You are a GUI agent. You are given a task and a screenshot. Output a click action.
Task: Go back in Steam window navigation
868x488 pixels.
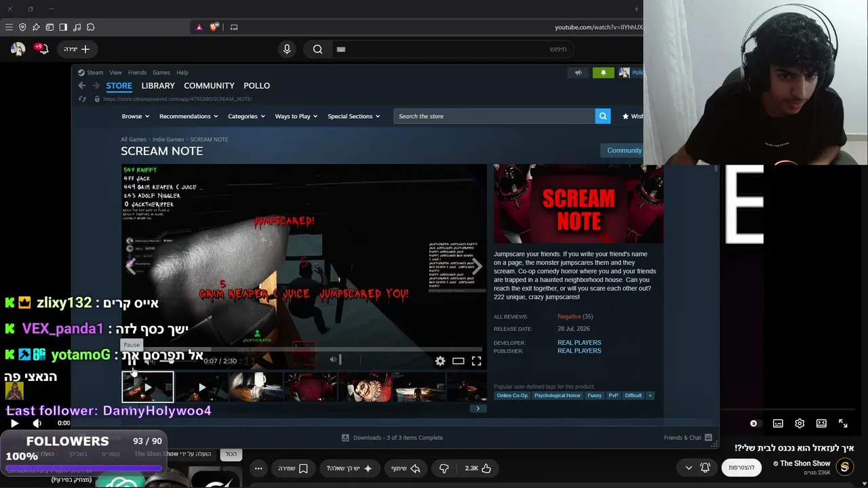tap(82, 85)
